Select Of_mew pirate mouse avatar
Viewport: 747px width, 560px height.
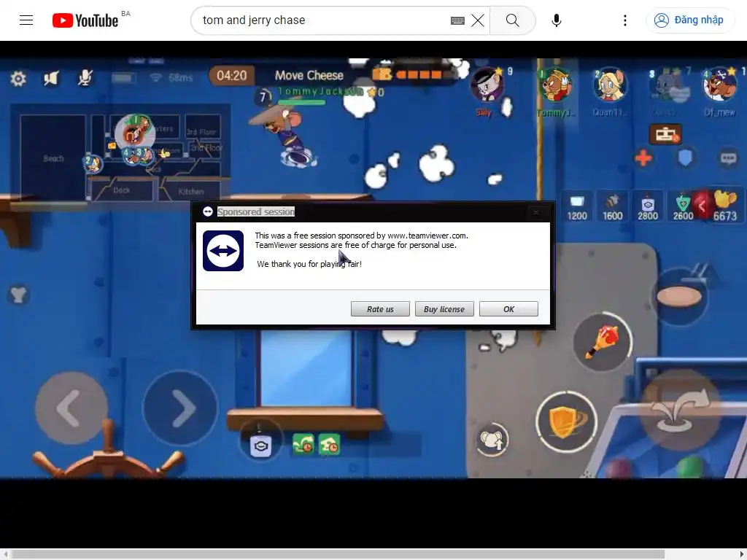(719, 85)
